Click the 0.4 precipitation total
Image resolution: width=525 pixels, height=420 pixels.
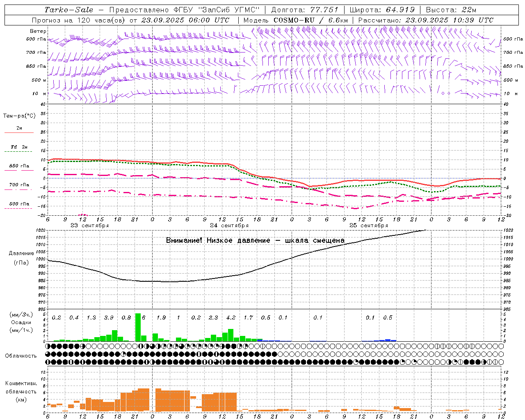click(74, 318)
